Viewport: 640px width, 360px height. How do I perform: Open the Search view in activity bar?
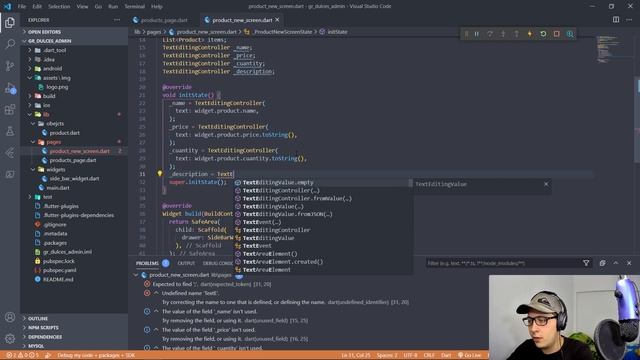pos(10,44)
